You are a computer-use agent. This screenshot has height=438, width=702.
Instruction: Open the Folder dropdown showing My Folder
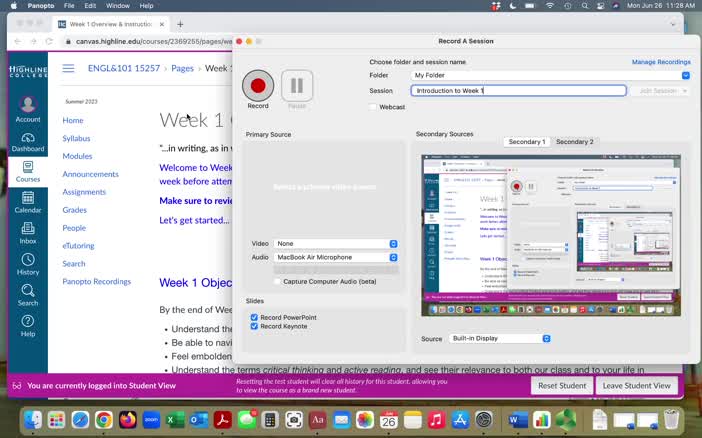pyautogui.click(x=550, y=75)
